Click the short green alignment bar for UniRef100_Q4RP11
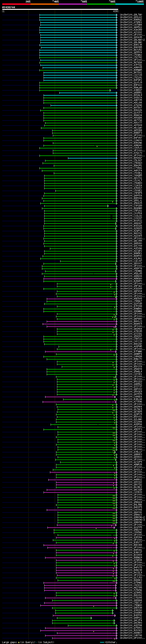 click(75, 618)
